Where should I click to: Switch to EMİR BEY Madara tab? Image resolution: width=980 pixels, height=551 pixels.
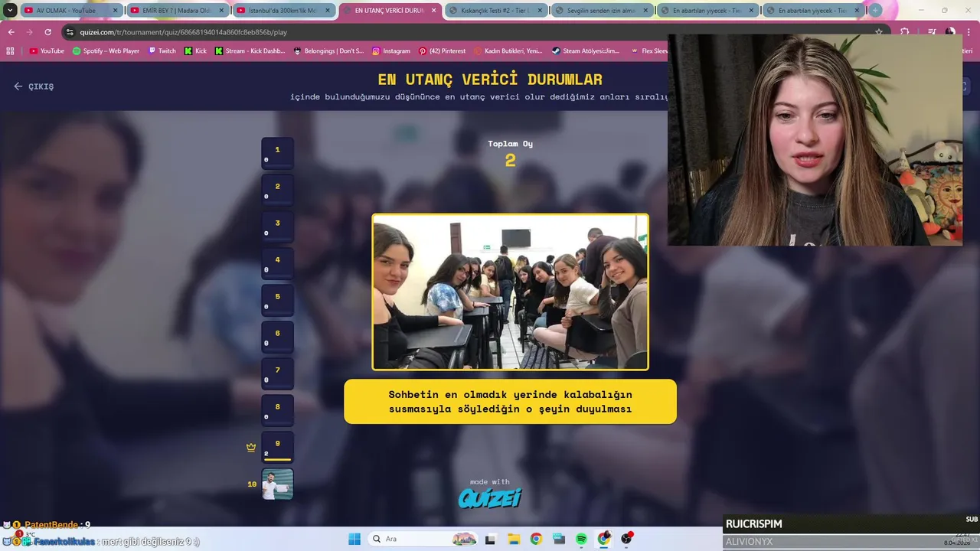coord(176,11)
